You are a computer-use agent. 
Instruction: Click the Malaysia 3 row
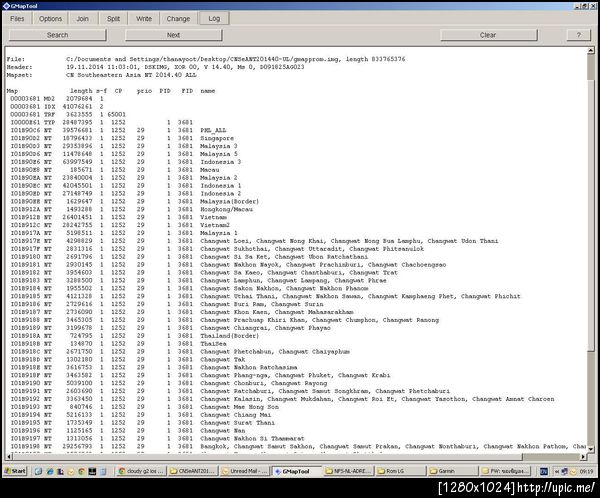[124, 146]
